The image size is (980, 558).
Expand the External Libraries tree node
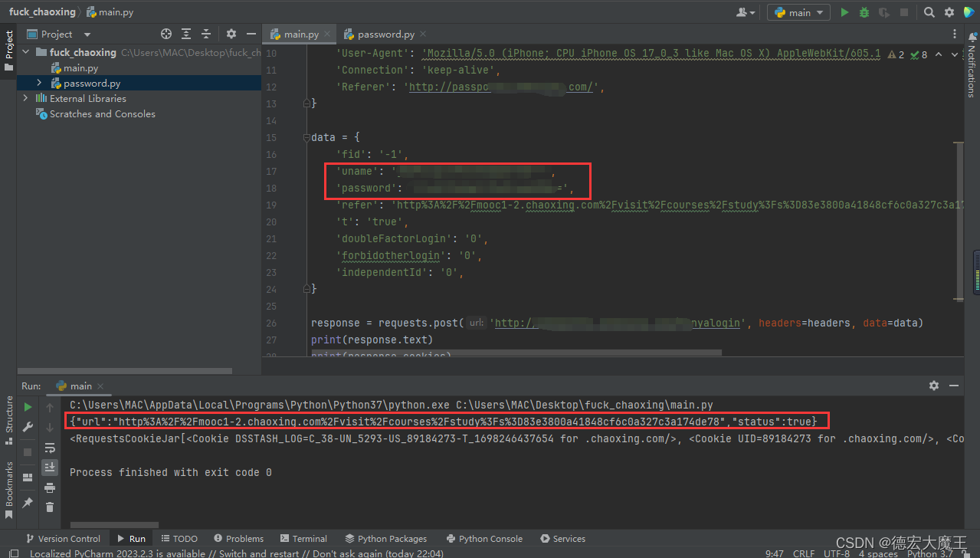click(25, 98)
